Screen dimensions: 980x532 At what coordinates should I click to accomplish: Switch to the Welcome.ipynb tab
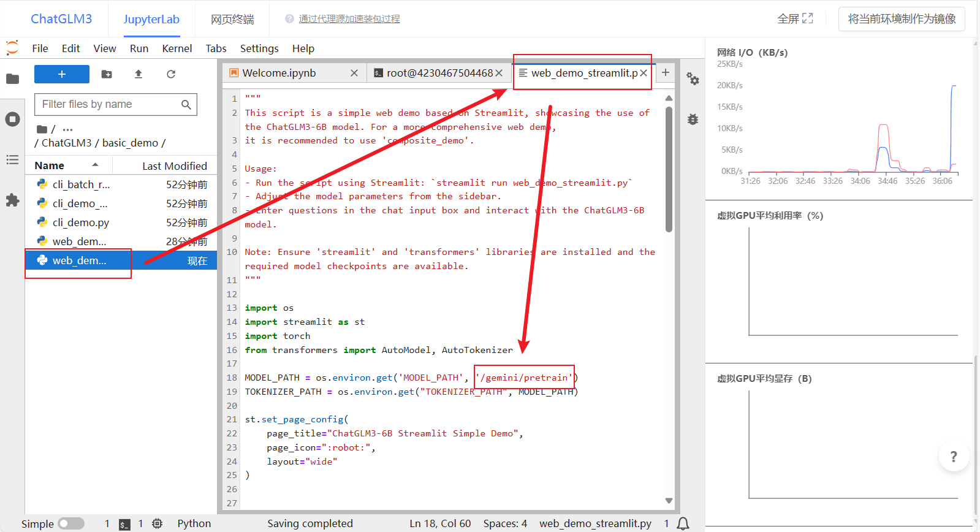[279, 73]
